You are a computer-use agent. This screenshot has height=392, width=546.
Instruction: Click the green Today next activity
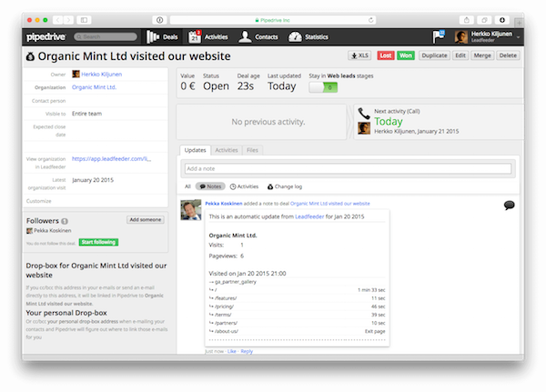(x=389, y=121)
